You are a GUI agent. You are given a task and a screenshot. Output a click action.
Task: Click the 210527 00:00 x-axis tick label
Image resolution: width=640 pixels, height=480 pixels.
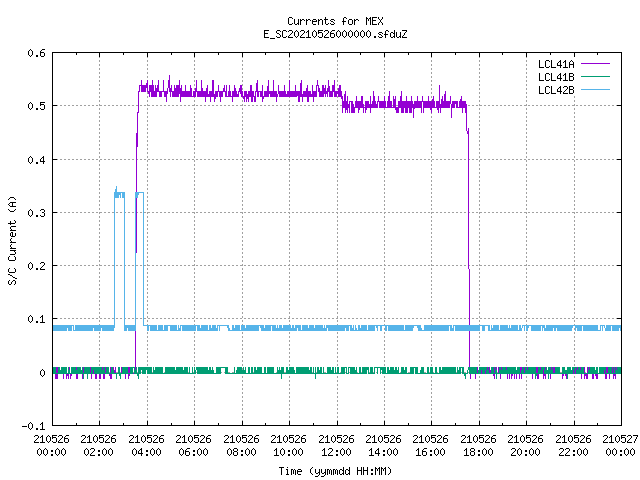pos(620,446)
